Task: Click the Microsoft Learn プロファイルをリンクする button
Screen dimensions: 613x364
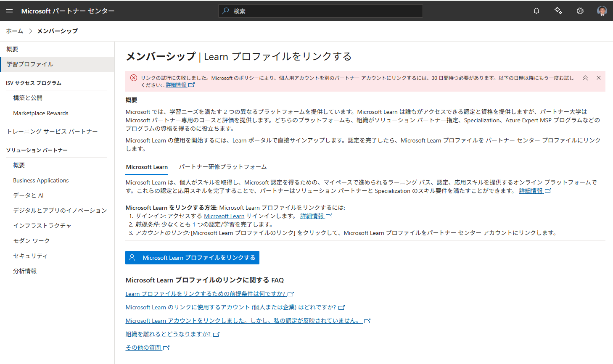Action: tap(192, 257)
